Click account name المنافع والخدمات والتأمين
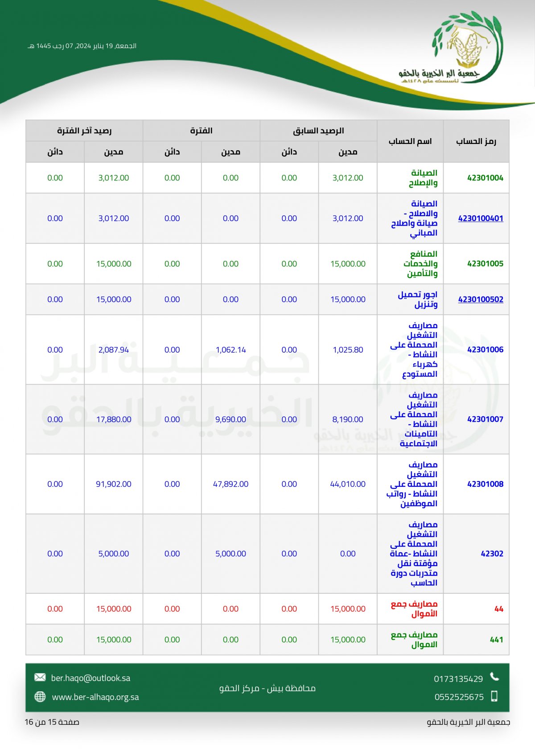The width and height of the screenshot is (535, 756). (420, 264)
